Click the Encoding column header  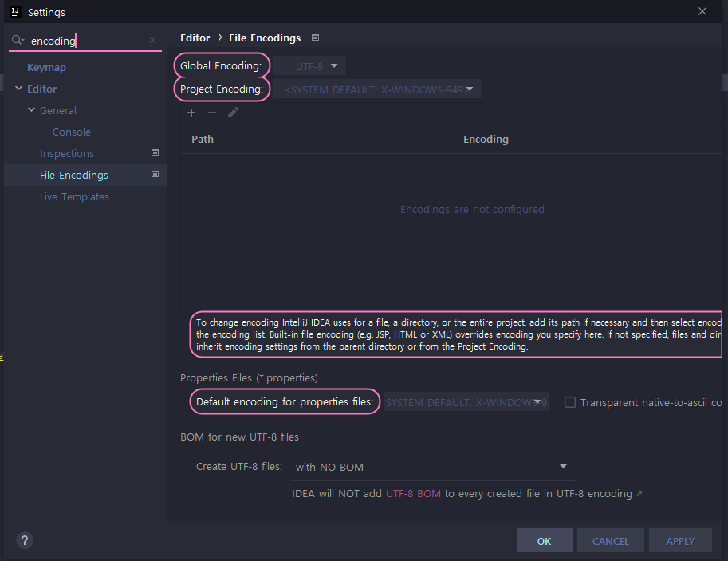click(x=486, y=140)
